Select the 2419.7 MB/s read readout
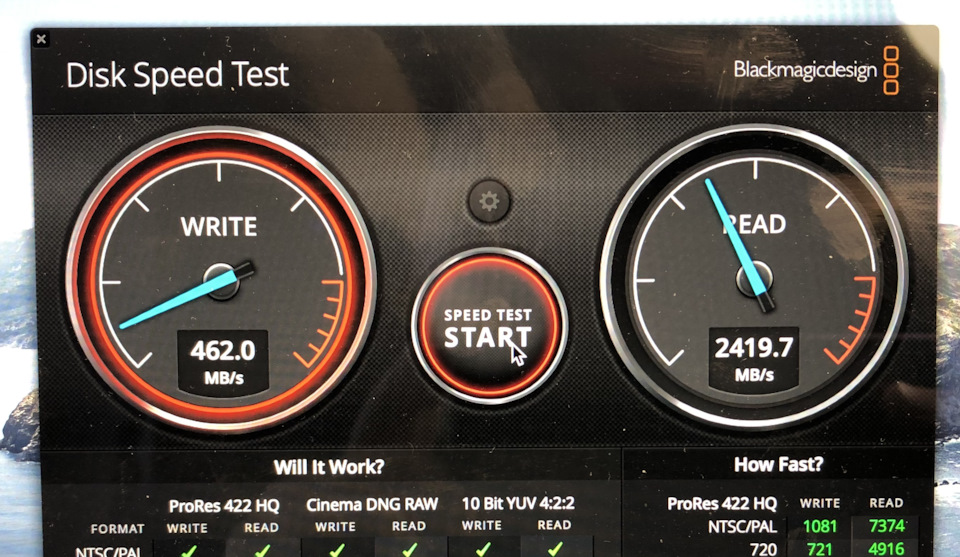The height and width of the screenshot is (557, 960). point(754,360)
